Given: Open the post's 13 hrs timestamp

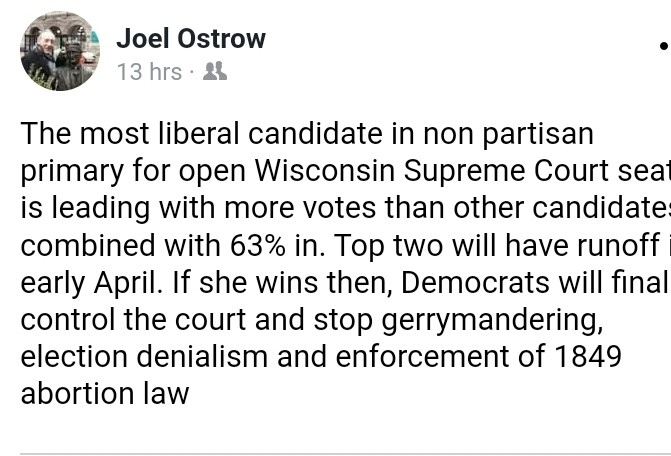Looking at the screenshot, I should pos(149,71).
